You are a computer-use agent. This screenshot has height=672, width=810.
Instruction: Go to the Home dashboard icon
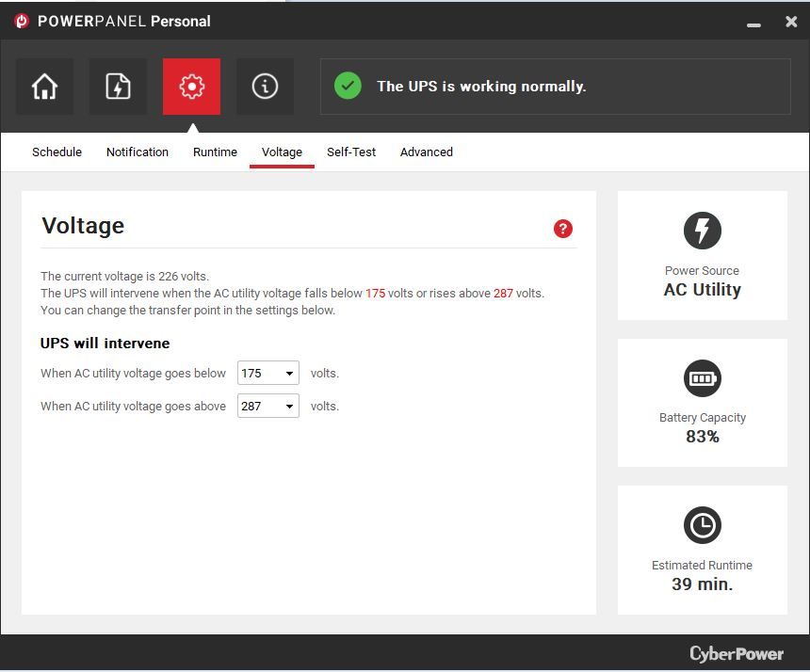tap(44, 87)
